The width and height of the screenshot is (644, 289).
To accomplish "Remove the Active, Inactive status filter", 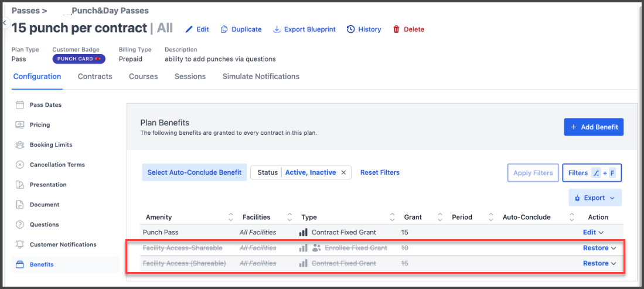I will [x=344, y=173].
